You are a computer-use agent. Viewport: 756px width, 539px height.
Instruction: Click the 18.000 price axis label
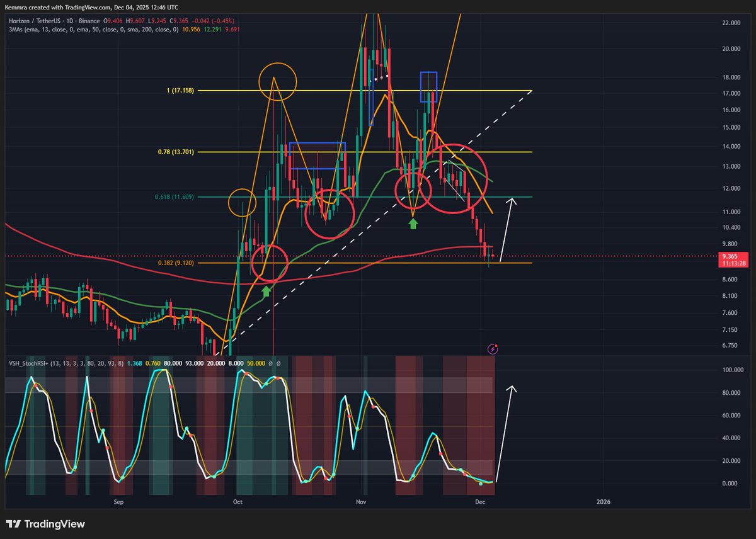(x=732, y=77)
